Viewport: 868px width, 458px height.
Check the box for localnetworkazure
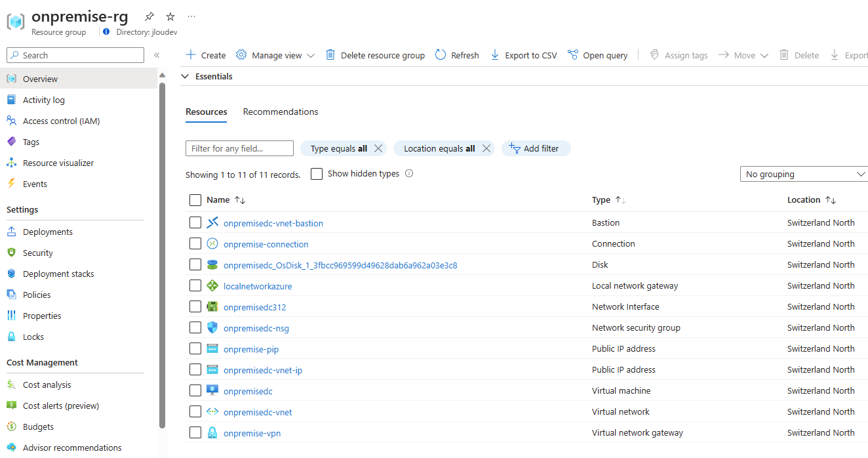pos(195,286)
